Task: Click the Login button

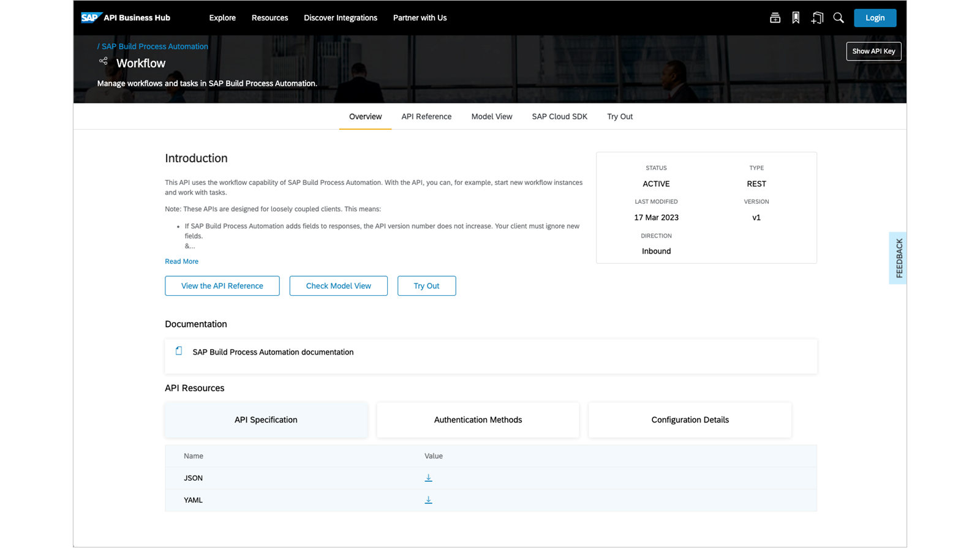Action: click(x=875, y=18)
